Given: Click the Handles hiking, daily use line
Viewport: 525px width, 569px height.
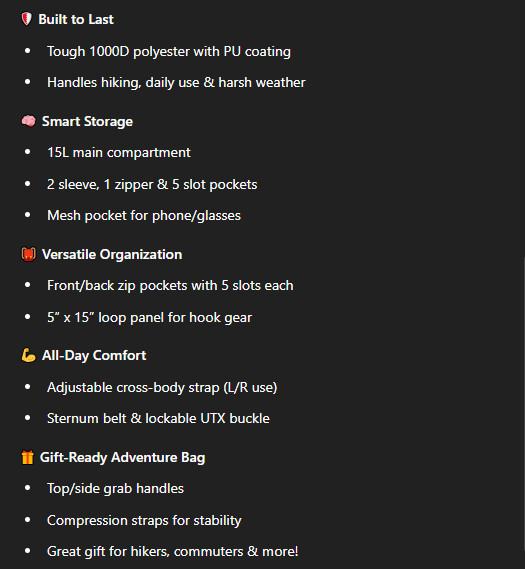Looking at the screenshot, I should click(x=176, y=83).
